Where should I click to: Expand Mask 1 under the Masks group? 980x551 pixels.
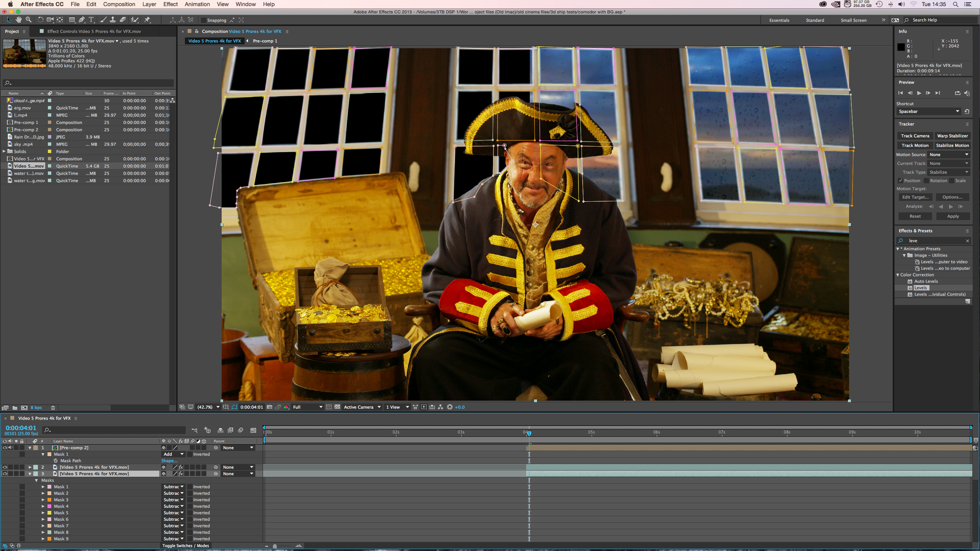(x=43, y=486)
